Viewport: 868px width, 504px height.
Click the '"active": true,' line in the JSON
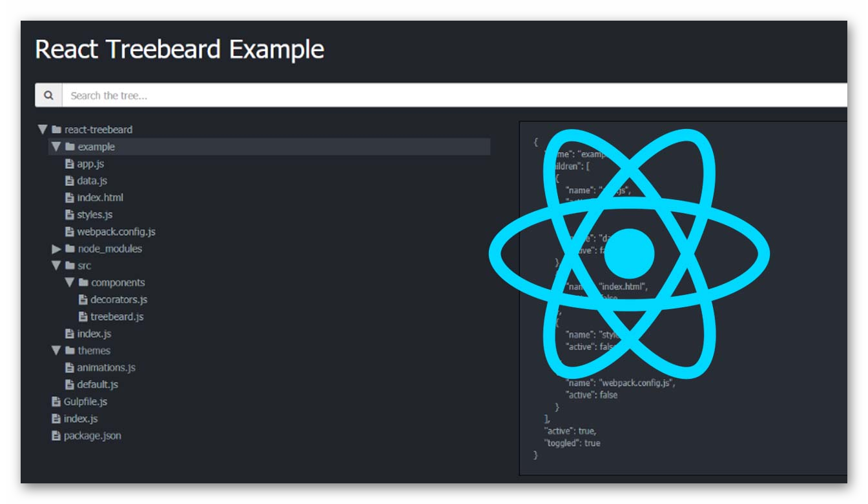(x=570, y=430)
